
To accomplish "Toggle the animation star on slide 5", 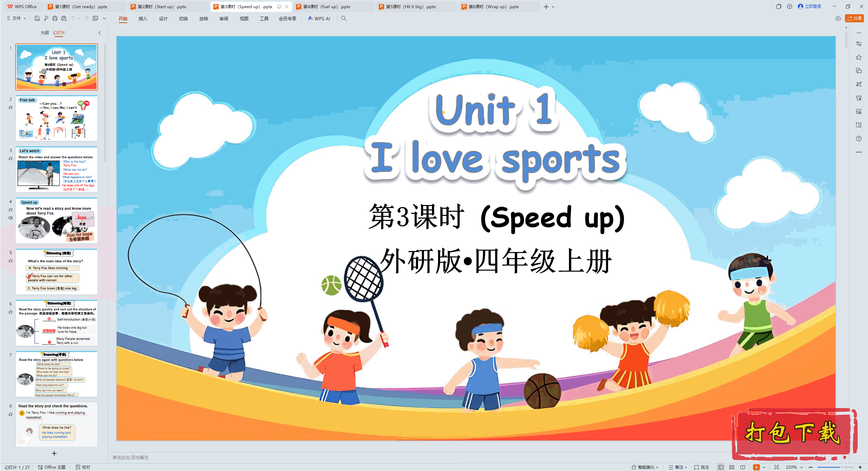I will click(11, 261).
